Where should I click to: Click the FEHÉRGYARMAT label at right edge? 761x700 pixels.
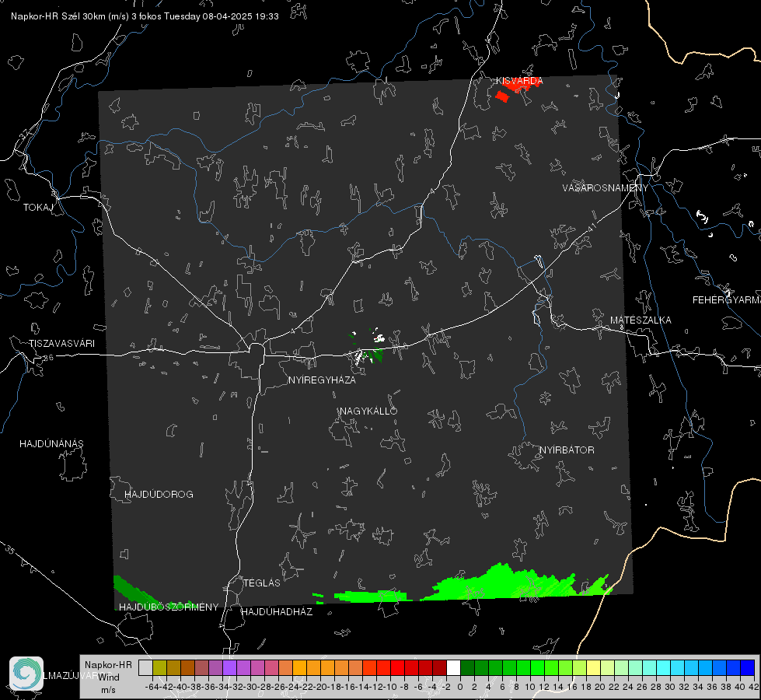[x=727, y=300]
